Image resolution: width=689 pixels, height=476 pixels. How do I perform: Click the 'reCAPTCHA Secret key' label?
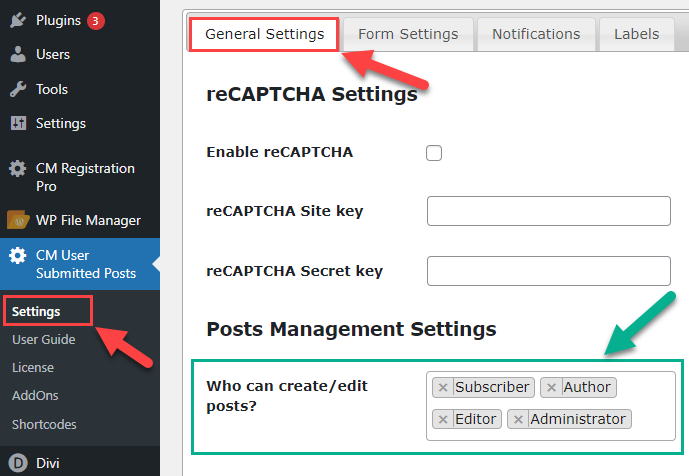pyautogui.click(x=294, y=271)
